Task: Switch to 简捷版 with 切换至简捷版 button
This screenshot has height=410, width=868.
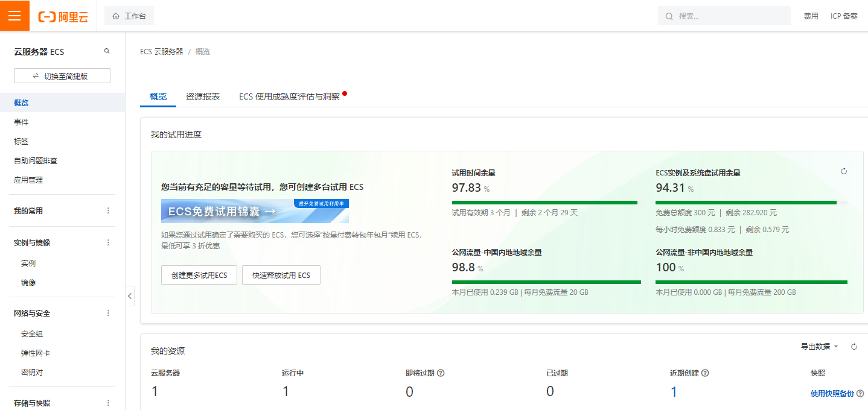Action: point(62,76)
